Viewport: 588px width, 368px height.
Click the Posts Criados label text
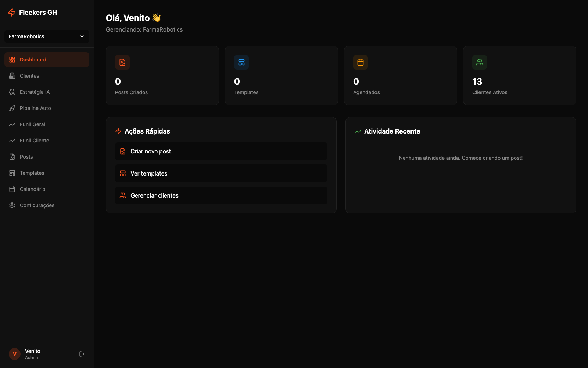[x=131, y=92]
